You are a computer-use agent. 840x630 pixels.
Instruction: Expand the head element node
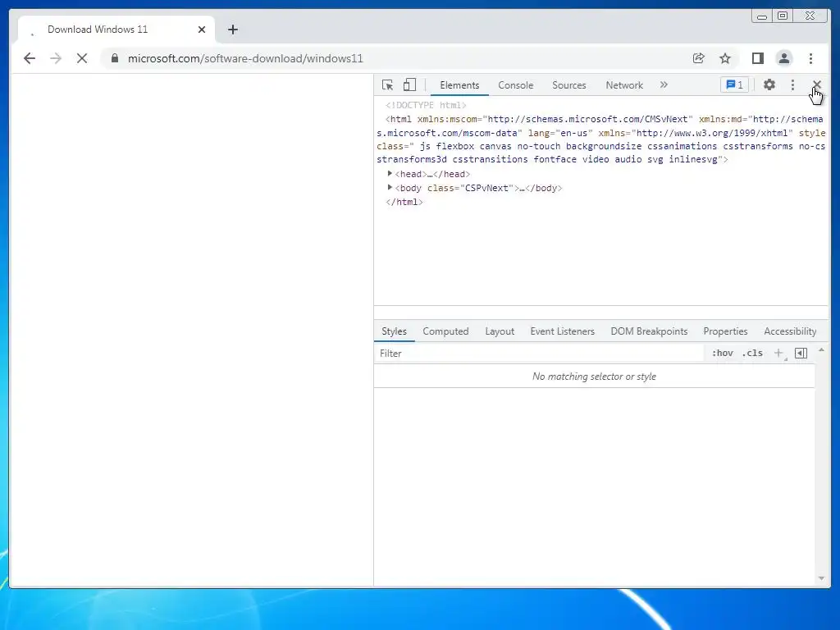pyautogui.click(x=390, y=174)
